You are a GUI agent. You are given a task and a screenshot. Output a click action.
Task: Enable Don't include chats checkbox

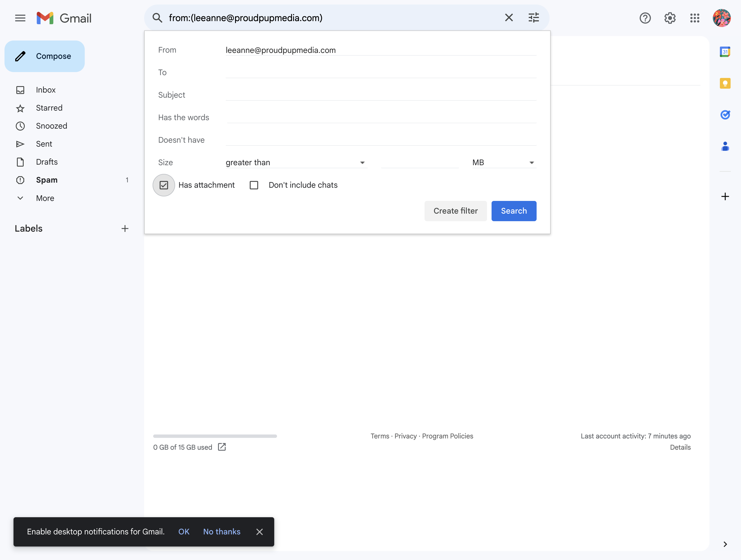coord(254,185)
